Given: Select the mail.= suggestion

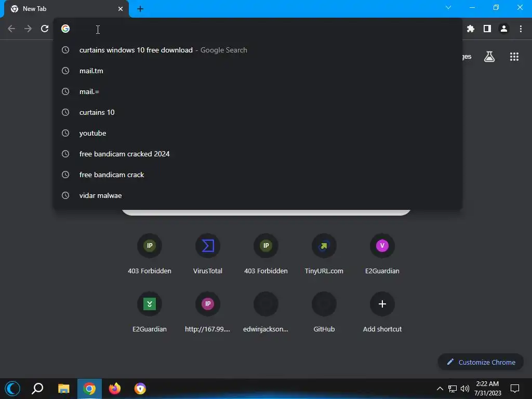Looking at the screenshot, I should click(258, 91).
